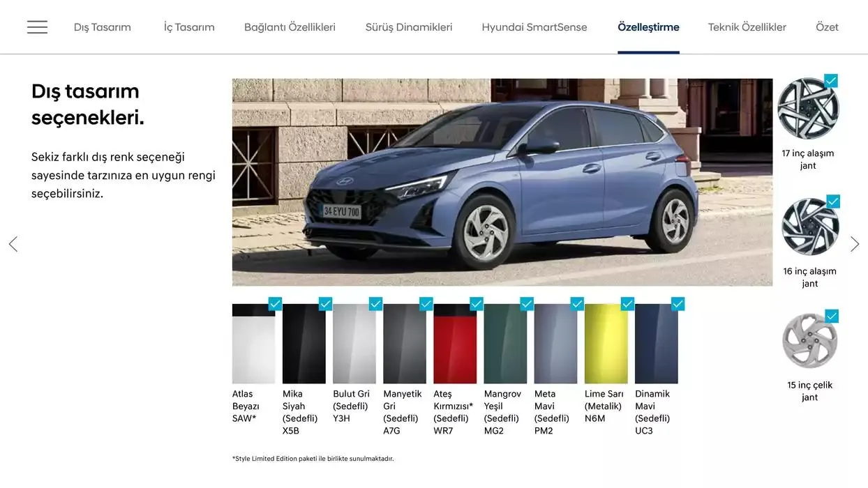This screenshot has height=488, width=868.
Task: Toggle the checkmark on the 16 inç wheel
Action: pyautogui.click(x=832, y=201)
